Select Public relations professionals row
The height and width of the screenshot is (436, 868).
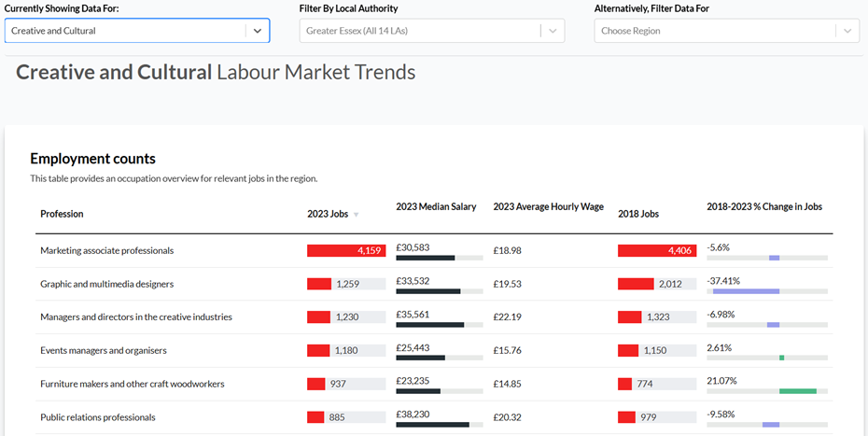pos(97,417)
